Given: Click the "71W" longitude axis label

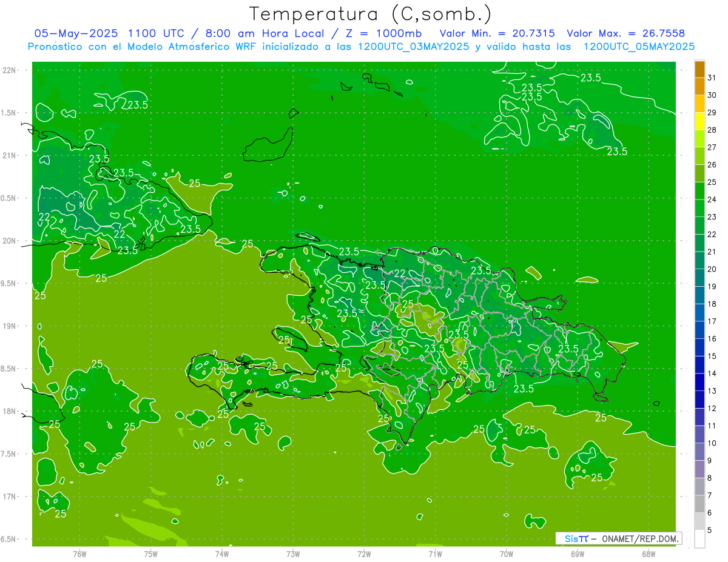Looking at the screenshot, I should pos(435,554).
